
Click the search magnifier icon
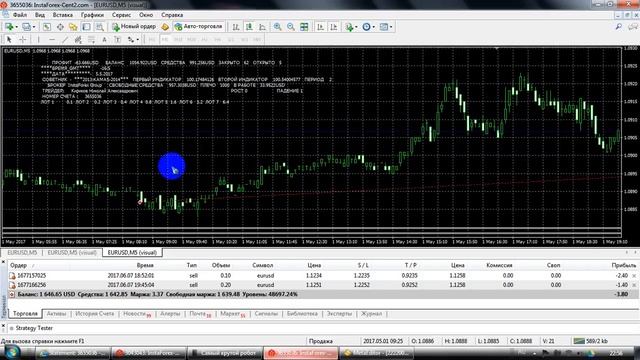[619, 27]
